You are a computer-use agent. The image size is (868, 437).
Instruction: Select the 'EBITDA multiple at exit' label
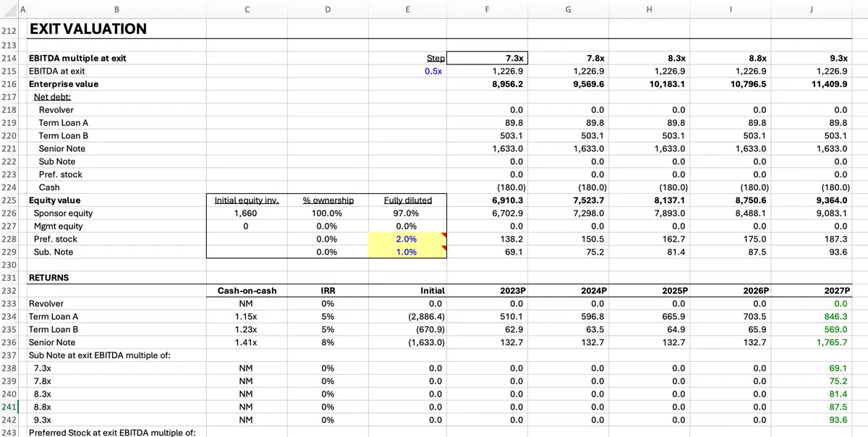77,58
